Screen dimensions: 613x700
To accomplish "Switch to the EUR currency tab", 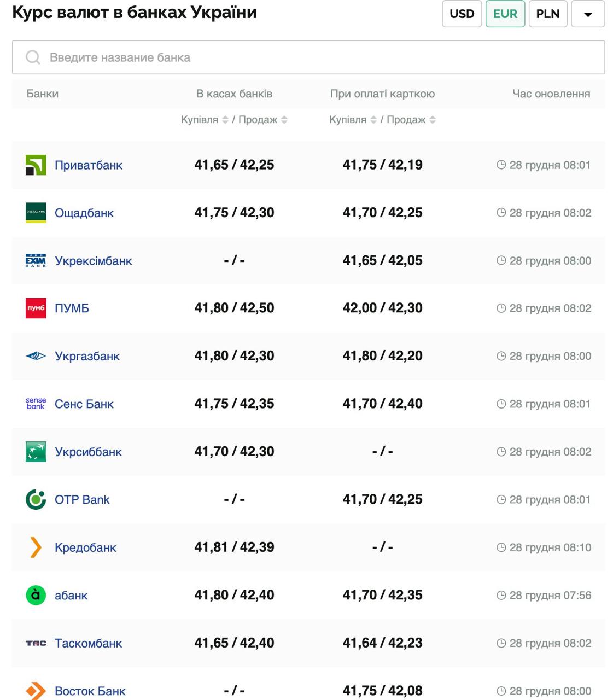I will pos(505,14).
